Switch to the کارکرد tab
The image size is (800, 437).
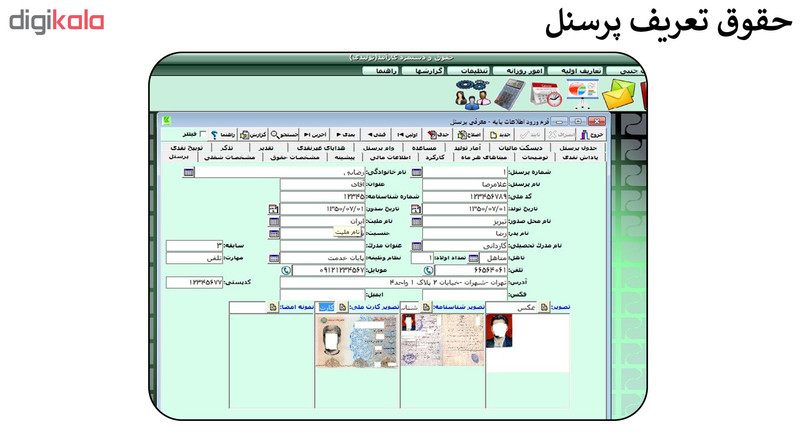[435, 157]
